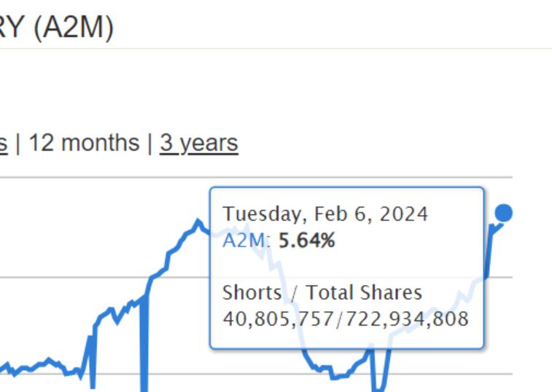Click the thick vertical spike dropping off chart
Screen dimensions: 552x392
pos(144,343)
